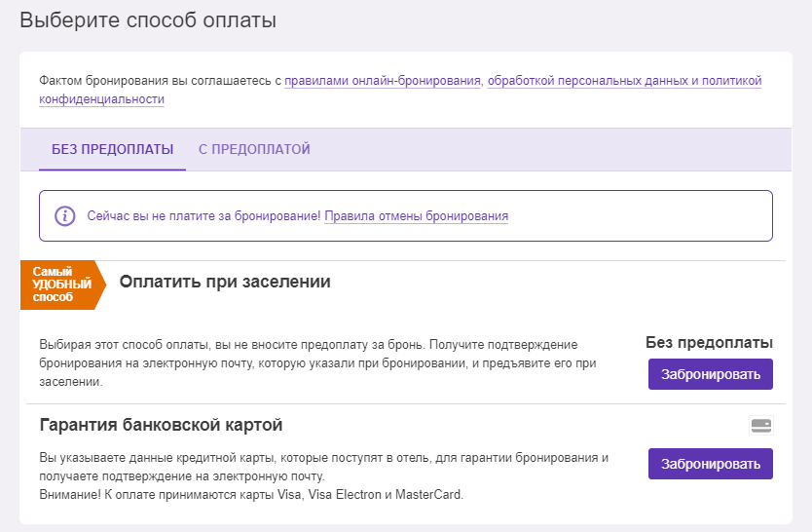
Task: Open Правила отмены бронирования link
Action: (x=417, y=216)
